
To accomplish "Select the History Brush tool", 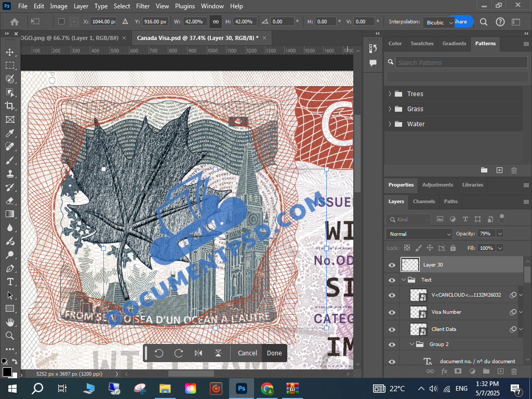I will (10, 187).
